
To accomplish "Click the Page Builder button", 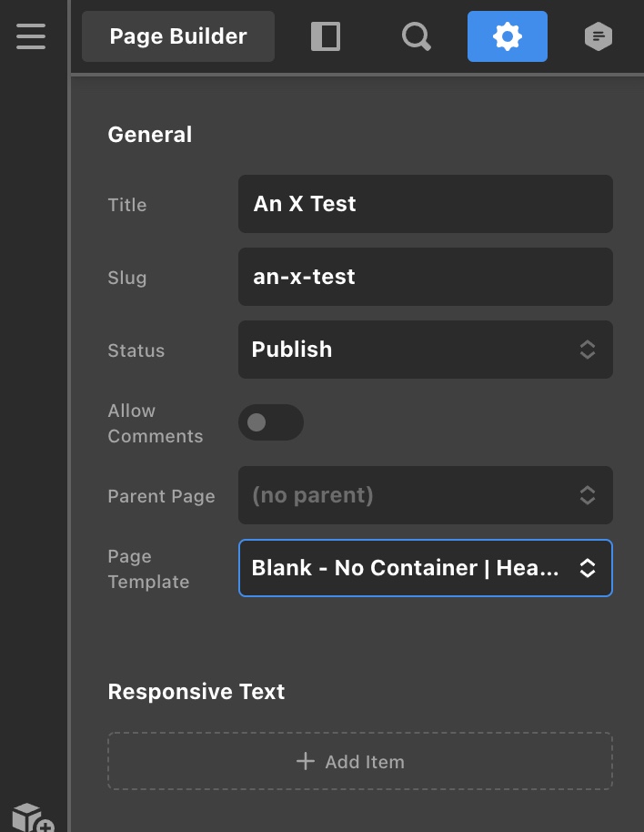I will click(178, 36).
